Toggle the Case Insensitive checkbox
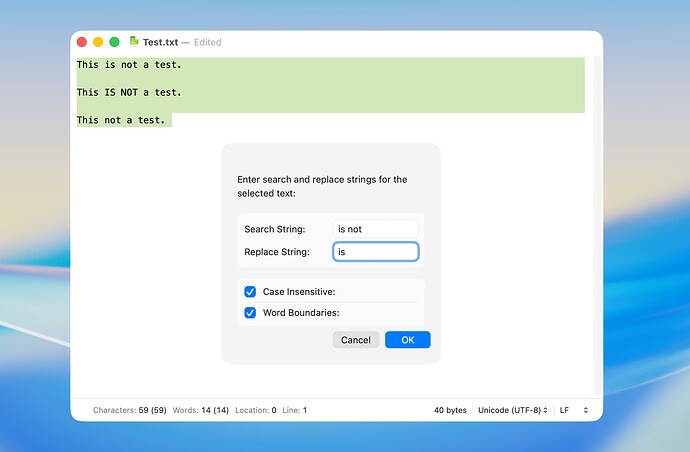This screenshot has height=452, width=690. coord(250,292)
